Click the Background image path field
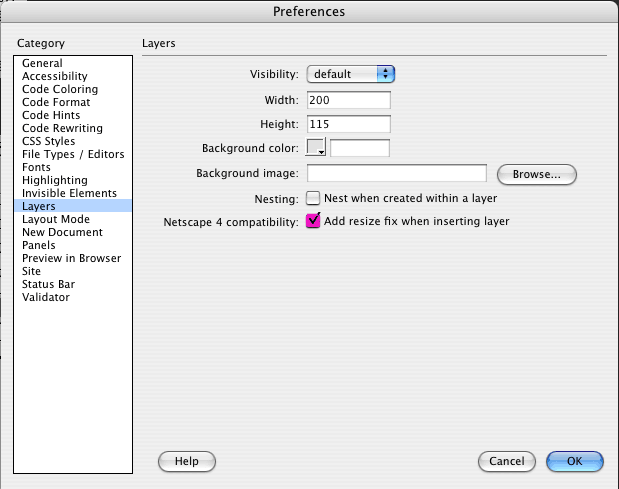The image size is (619, 489). [397, 173]
